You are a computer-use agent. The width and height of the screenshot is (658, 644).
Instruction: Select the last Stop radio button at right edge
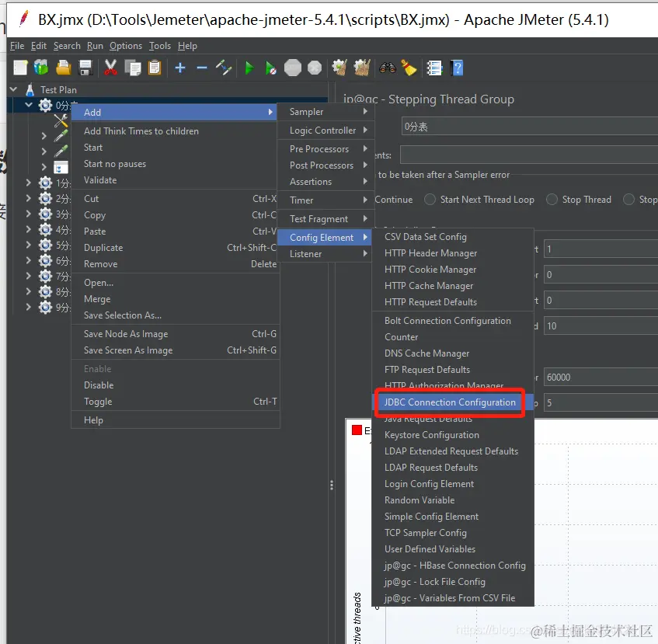628,200
